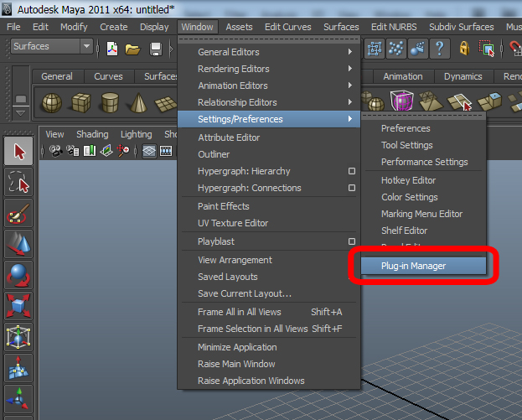
Task: Click the magenta wireframe sphere shelf icon
Action: (402, 100)
